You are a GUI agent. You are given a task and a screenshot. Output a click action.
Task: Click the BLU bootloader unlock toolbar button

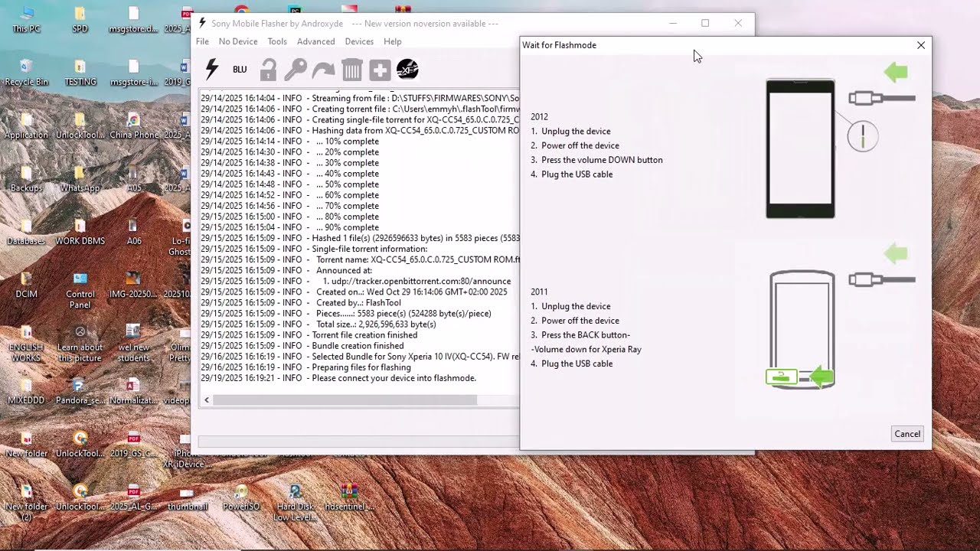tap(240, 70)
